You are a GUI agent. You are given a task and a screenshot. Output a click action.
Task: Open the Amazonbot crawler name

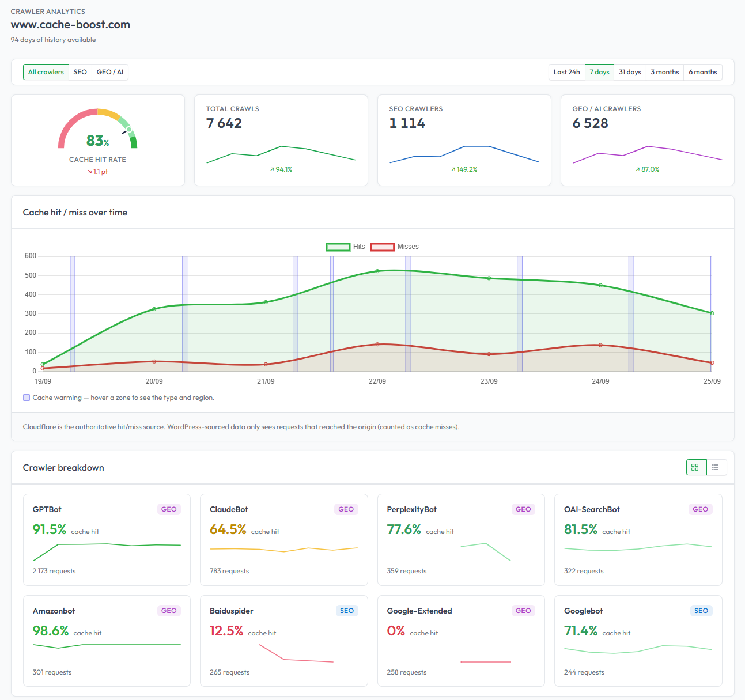pos(54,611)
